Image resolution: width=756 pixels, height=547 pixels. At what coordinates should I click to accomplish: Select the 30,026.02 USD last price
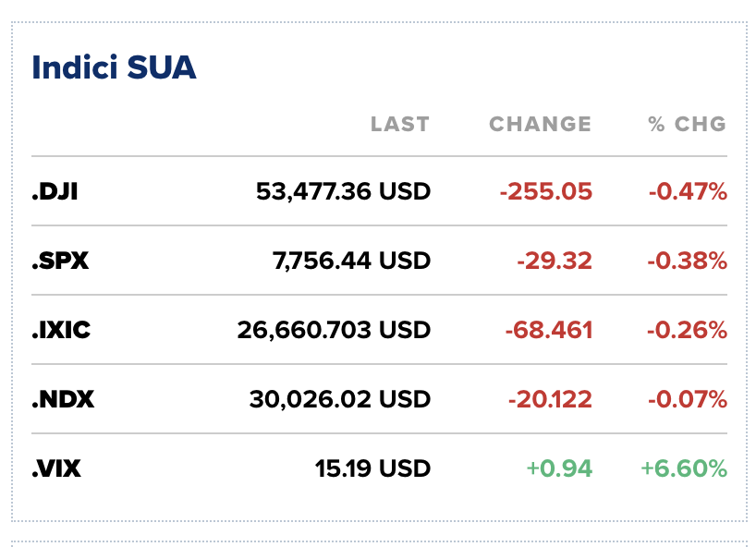point(340,399)
